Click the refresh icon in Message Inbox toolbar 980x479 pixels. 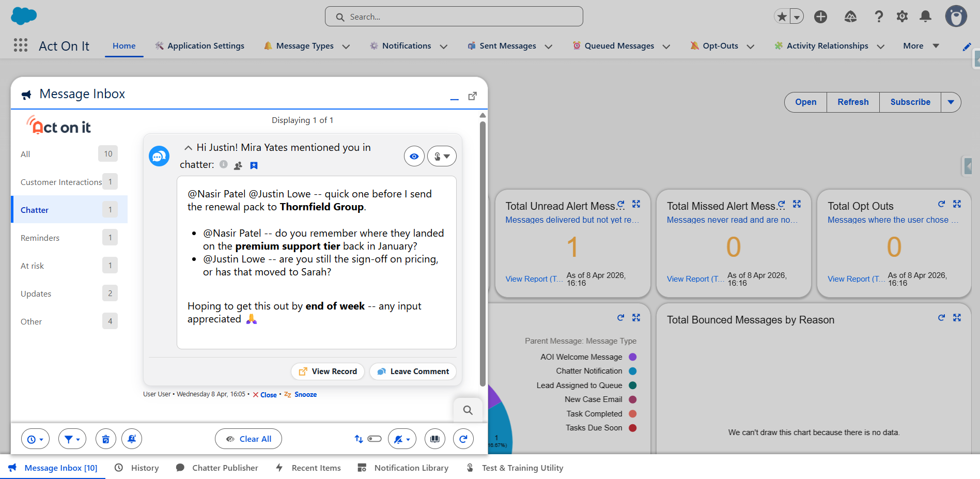point(463,439)
